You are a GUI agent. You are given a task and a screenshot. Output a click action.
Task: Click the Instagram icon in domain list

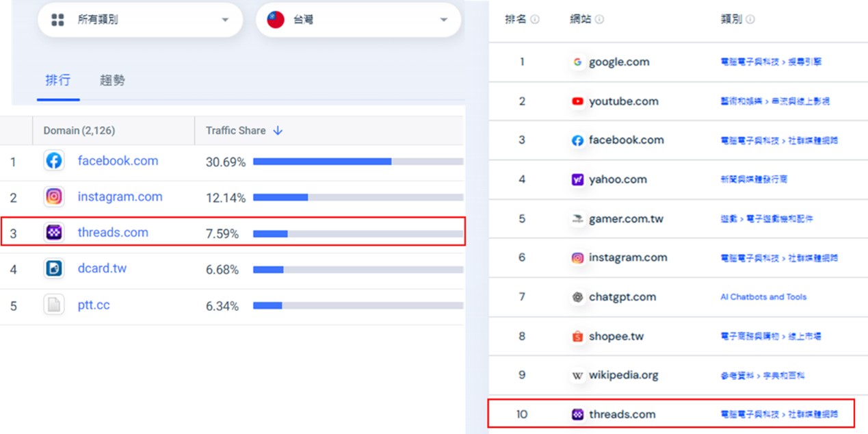54,197
